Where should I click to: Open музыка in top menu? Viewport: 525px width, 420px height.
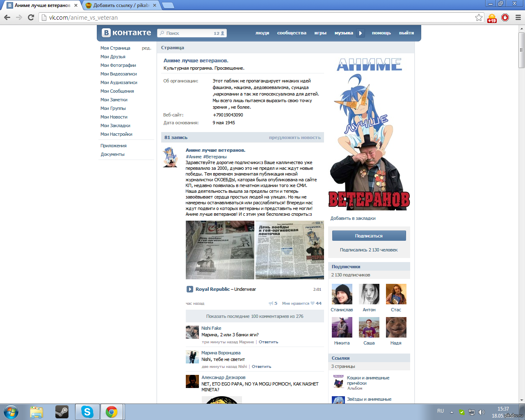click(x=344, y=33)
